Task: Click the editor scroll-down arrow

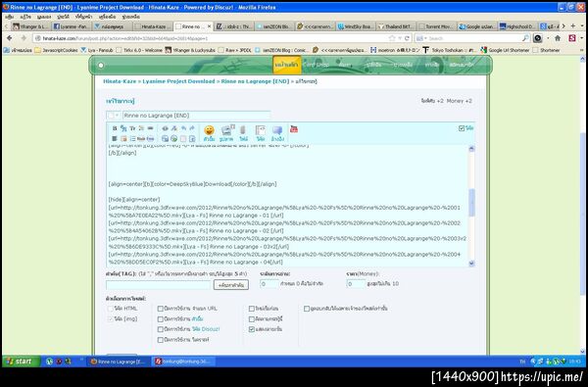Action: click(x=471, y=264)
